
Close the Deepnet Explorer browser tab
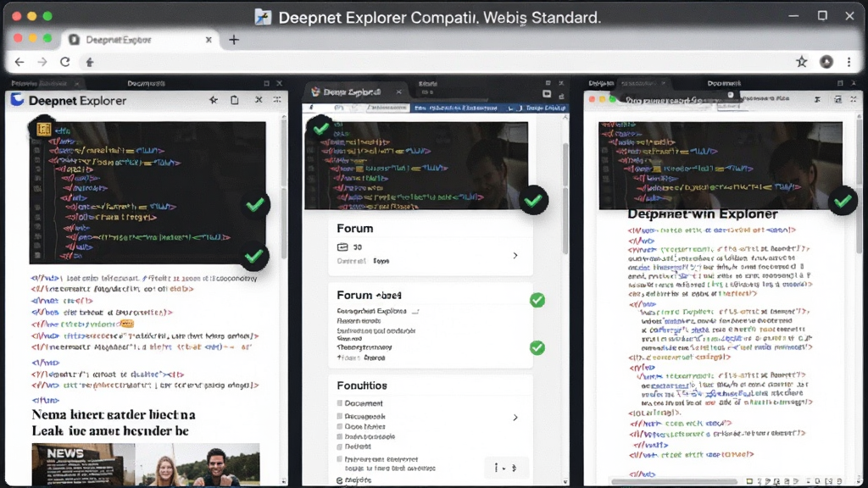click(209, 40)
